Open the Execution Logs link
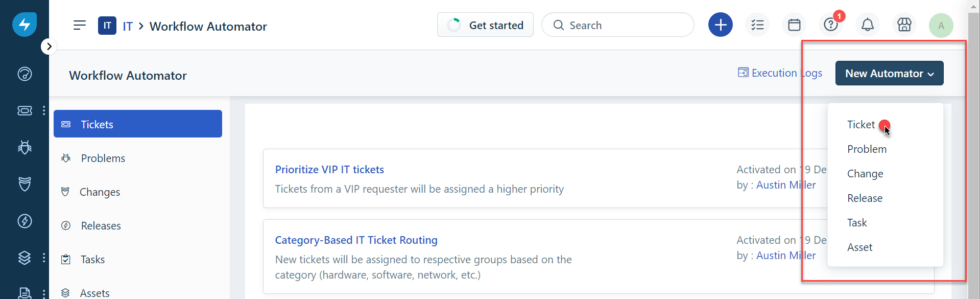980x299 pixels. coord(780,73)
